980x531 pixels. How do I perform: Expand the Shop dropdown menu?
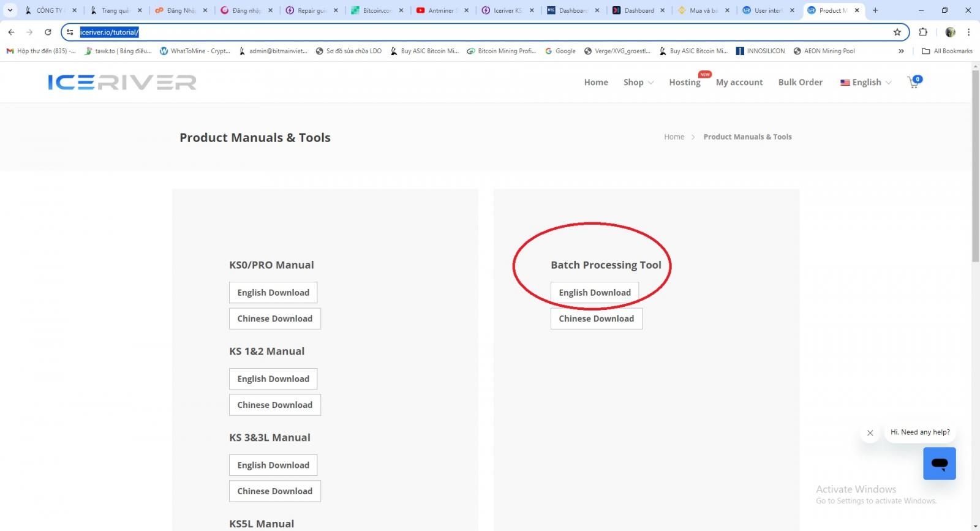pyautogui.click(x=638, y=82)
